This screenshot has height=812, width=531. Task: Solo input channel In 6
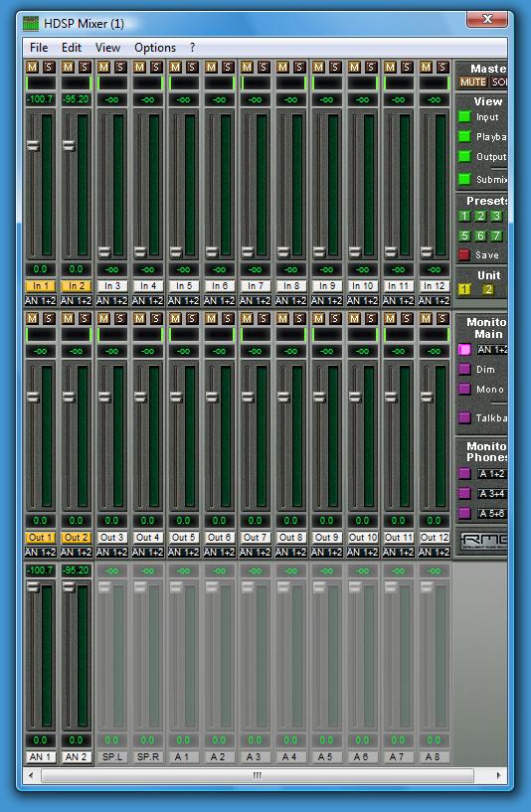pyautogui.click(x=228, y=67)
